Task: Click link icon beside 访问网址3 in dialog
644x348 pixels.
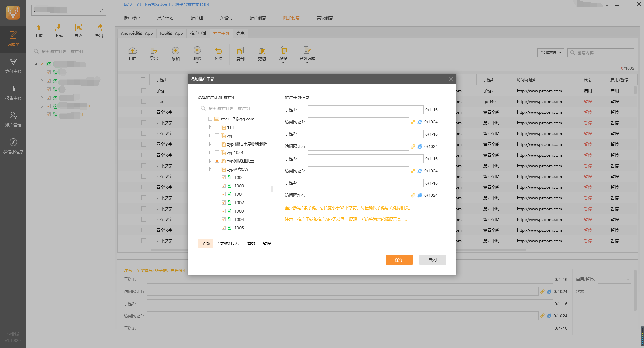Action: pos(413,171)
